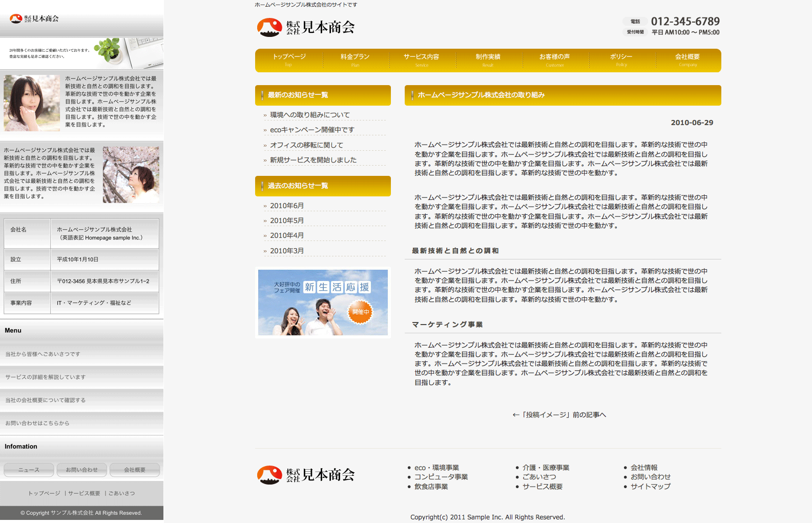Open the 環境への取り組みについて news link

pyautogui.click(x=310, y=115)
